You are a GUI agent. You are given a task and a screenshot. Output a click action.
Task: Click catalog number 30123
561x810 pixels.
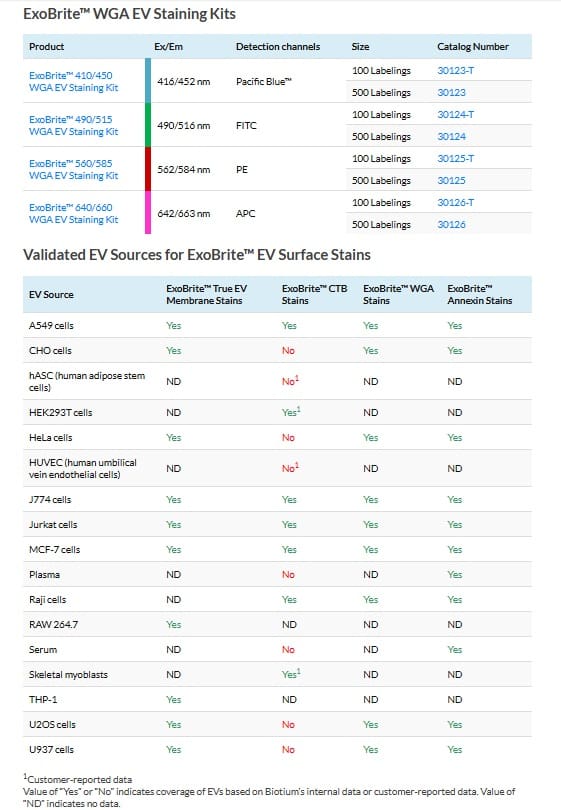(x=451, y=92)
